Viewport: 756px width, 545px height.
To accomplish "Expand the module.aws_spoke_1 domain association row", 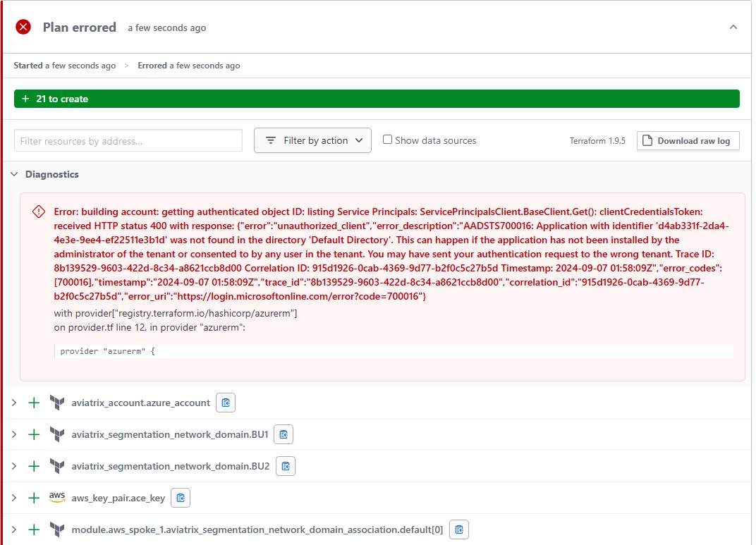I will (x=14, y=529).
